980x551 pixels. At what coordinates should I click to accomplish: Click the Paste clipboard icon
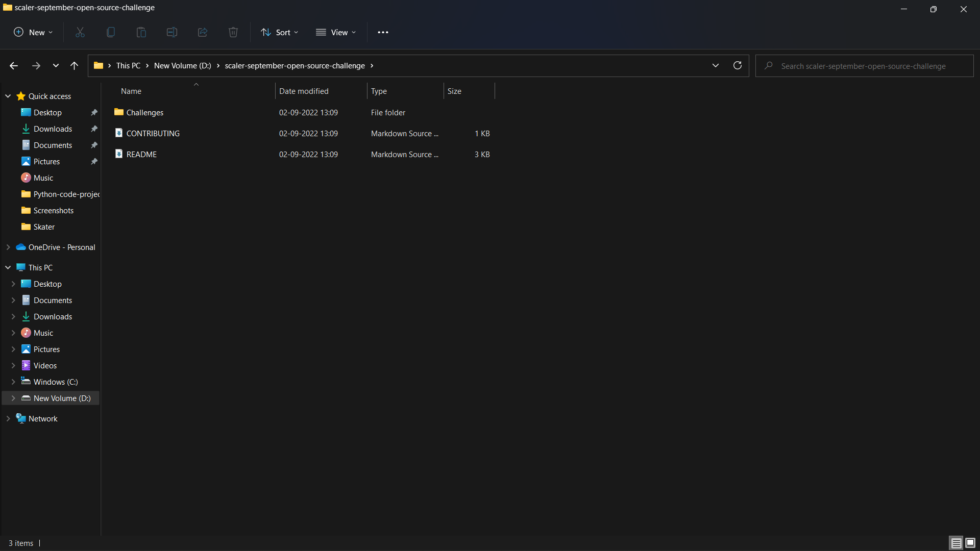tap(141, 32)
